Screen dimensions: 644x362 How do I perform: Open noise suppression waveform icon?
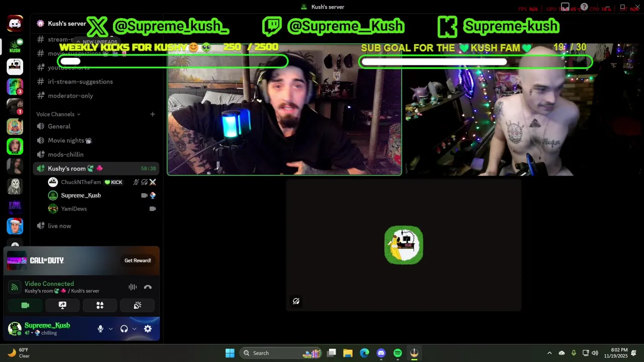click(x=132, y=287)
